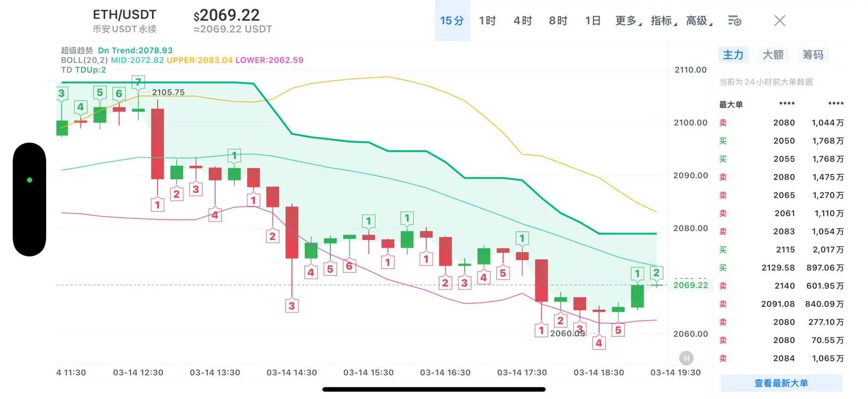Tap the UPPER:2083.04 Bollinger value
Screen dimensions: 868x399
click(x=200, y=60)
